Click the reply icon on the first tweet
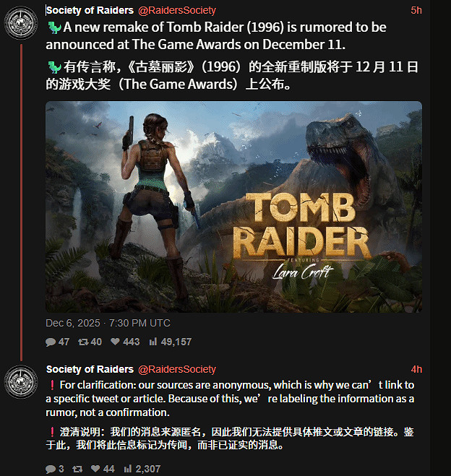The image size is (451, 476). click(51, 342)
